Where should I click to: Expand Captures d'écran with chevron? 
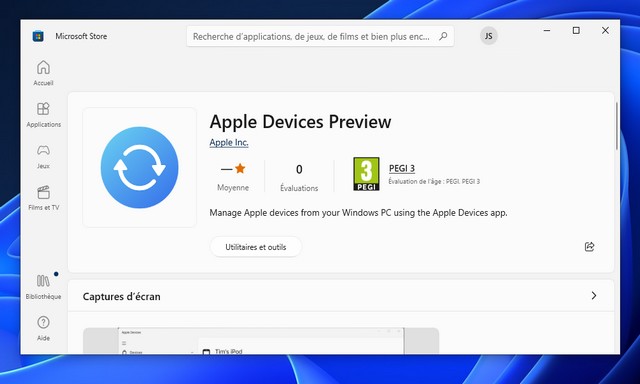tap(594, 295)
